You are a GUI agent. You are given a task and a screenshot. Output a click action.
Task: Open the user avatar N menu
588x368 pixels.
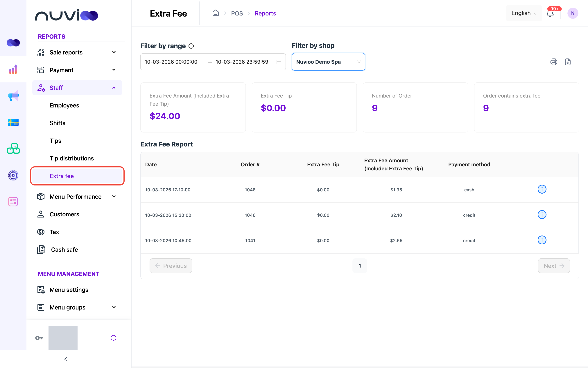pyautogui.click(x=573, y=13)
